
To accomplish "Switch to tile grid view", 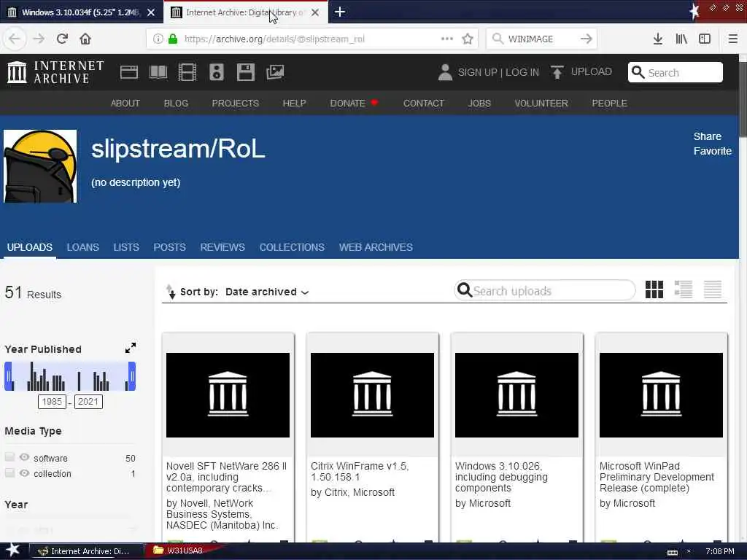I will pyautogui.click(x=654, y=289).
